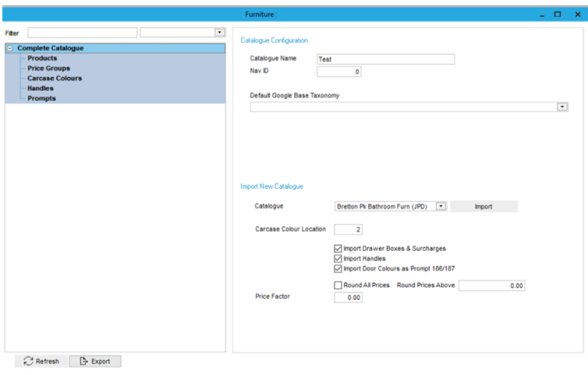
Task: Open the Catalogue selection dropdown
Action: [441, 207]
